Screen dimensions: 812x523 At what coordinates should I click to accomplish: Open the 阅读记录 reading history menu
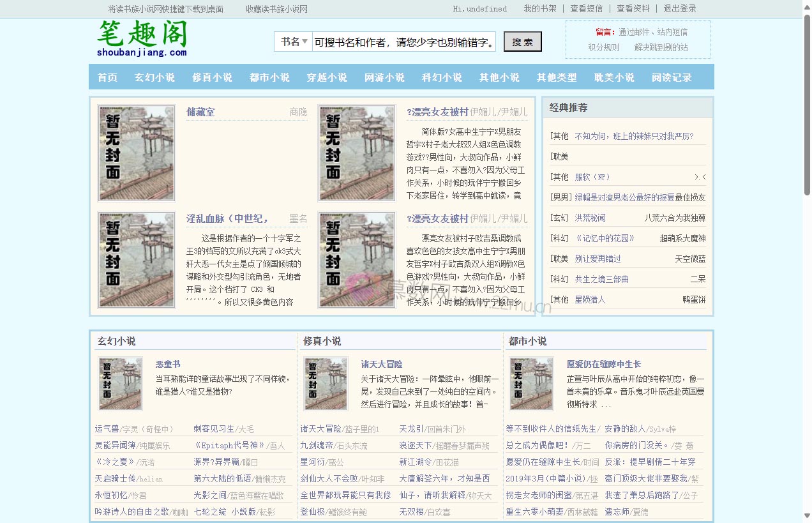coord(671,76)
